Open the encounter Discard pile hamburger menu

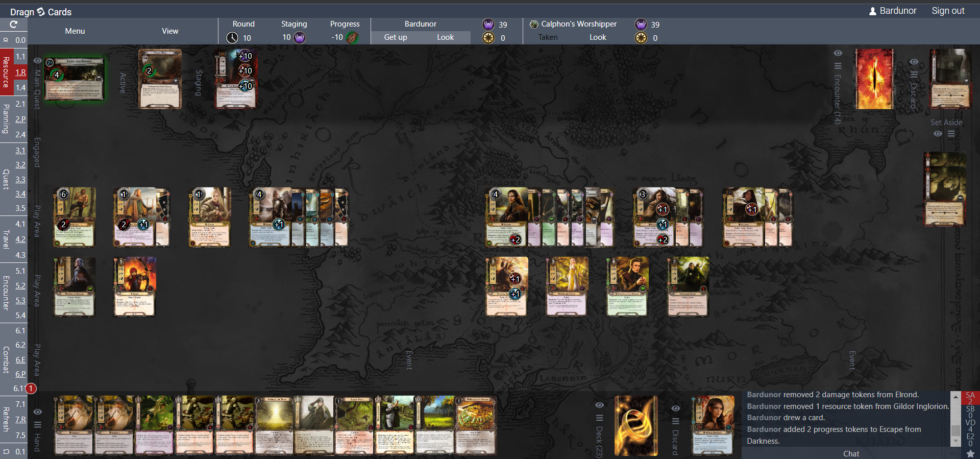click(x=914, y=74)
